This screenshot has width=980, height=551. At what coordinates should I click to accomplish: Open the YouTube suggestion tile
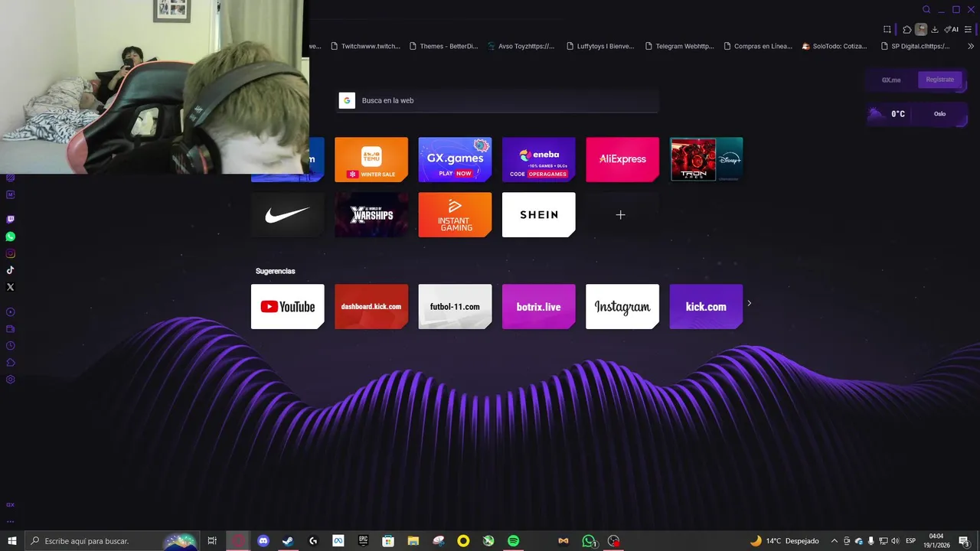287,306
